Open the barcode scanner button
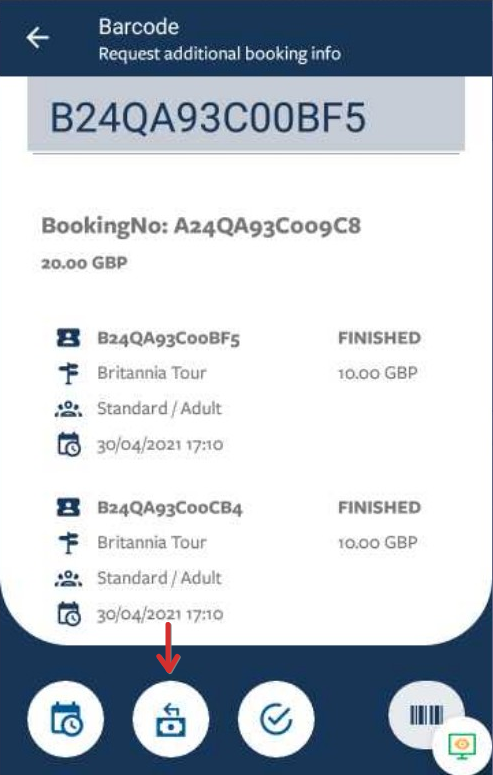This screenshot has height=775, width=493. 426,715
